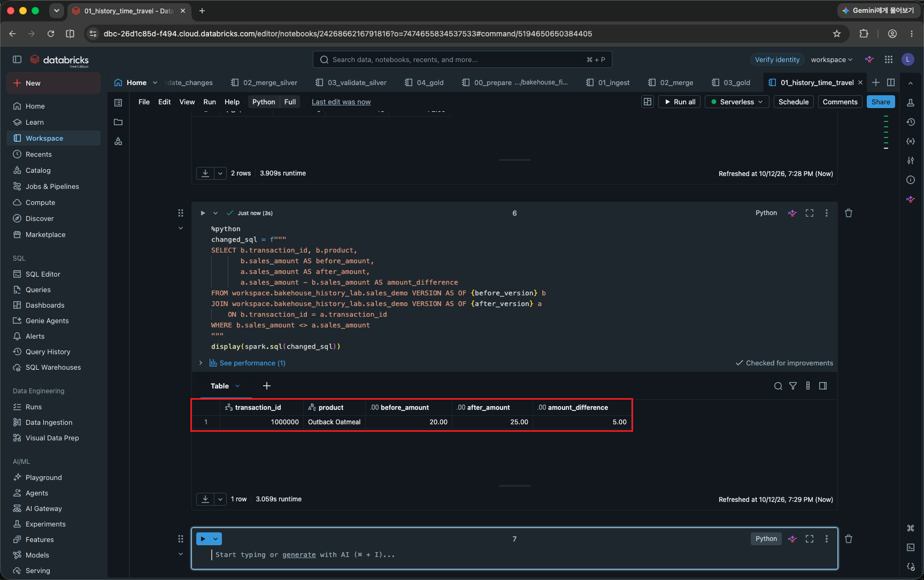Open the Serverless compute dropdown
The width and height of the screenshot is (924, 580).
click(x=737, y=102)
